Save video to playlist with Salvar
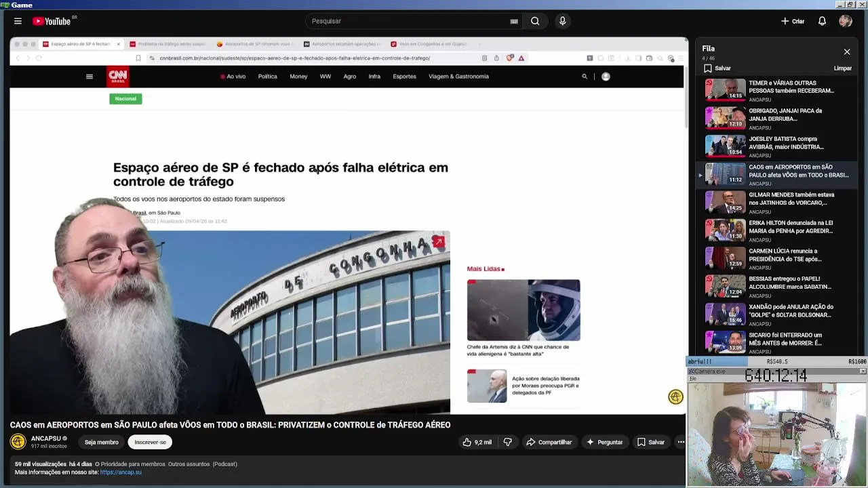This screenshot has width=868, height=488. (651, 442)
